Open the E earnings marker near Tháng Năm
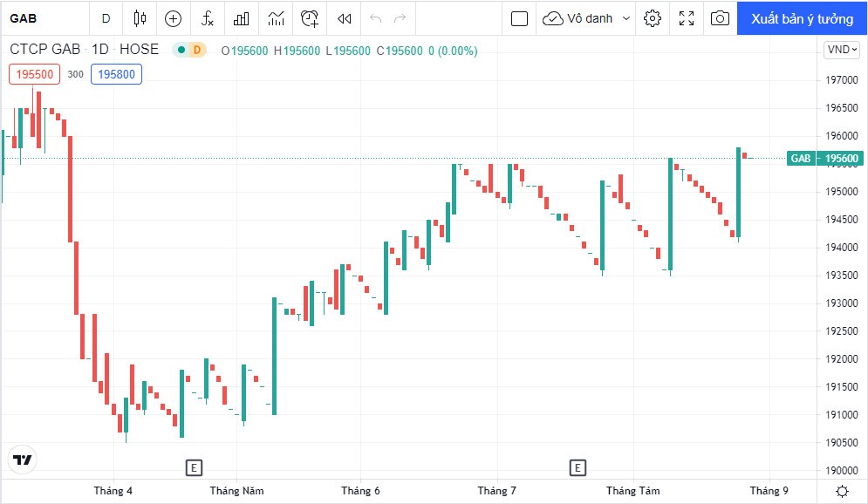Viewport: 868px width, 504px height. [x=194, y=468]
